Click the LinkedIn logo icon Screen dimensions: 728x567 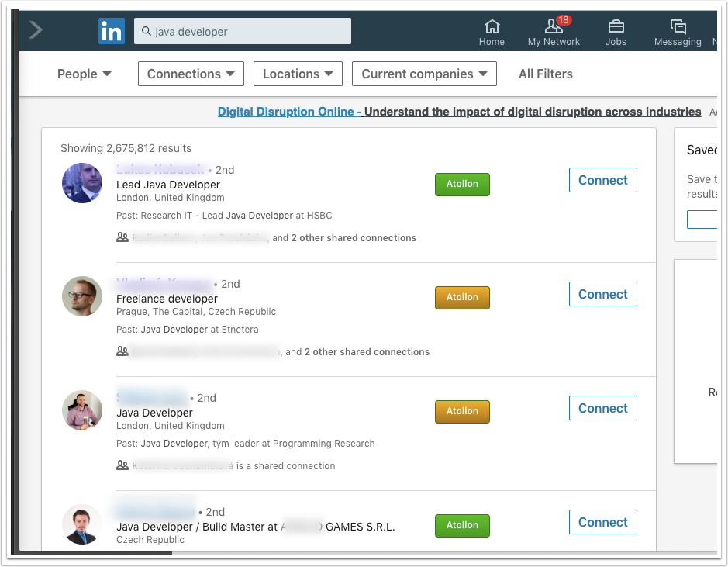click(112, 31)
